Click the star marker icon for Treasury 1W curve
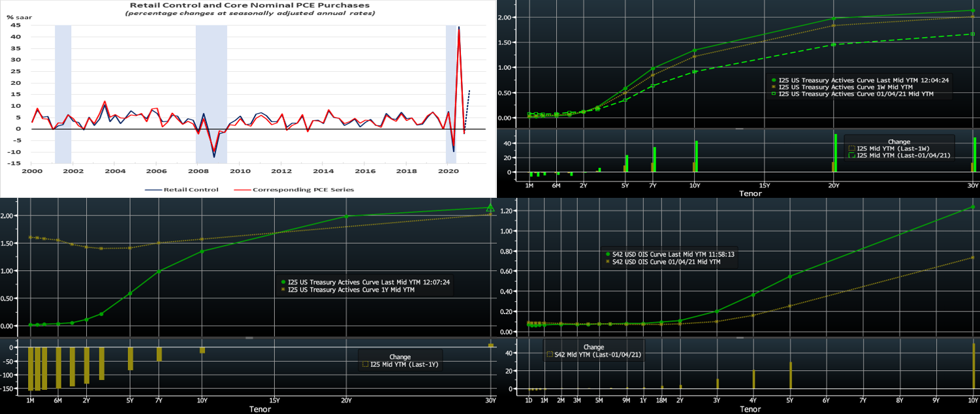The height and width of the screenshot is (414, 980). [774, 87]
